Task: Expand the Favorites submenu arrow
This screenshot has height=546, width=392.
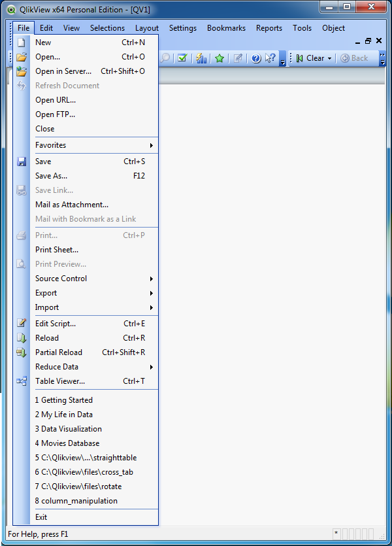Action: (x=152, y=145)
